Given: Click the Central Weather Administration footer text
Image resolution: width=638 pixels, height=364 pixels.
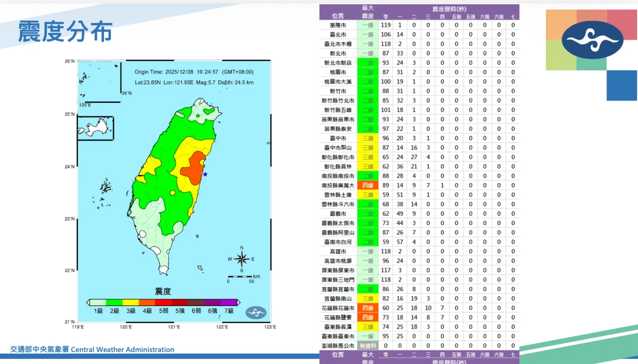Looking at the screenshot, I should pos(92,349).
